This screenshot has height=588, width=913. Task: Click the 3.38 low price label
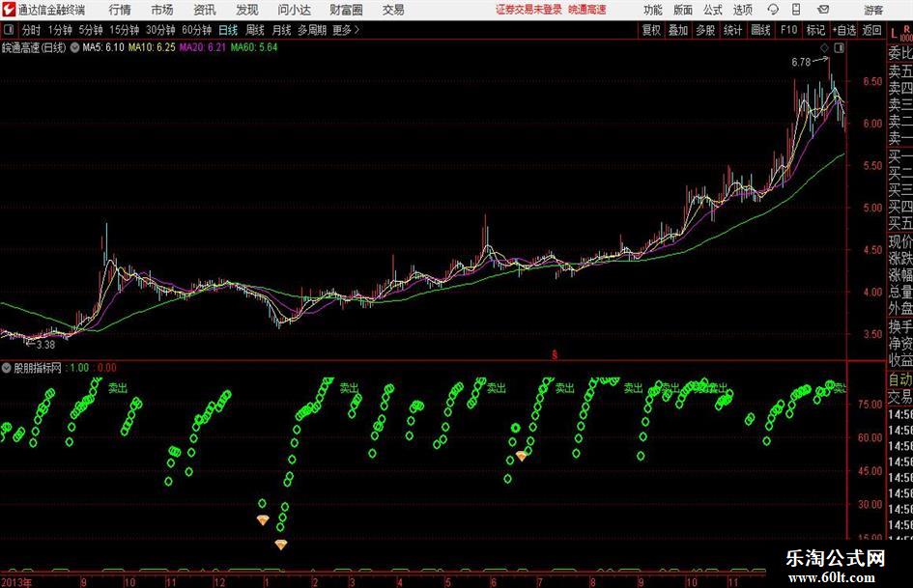(x=45, y=345)
